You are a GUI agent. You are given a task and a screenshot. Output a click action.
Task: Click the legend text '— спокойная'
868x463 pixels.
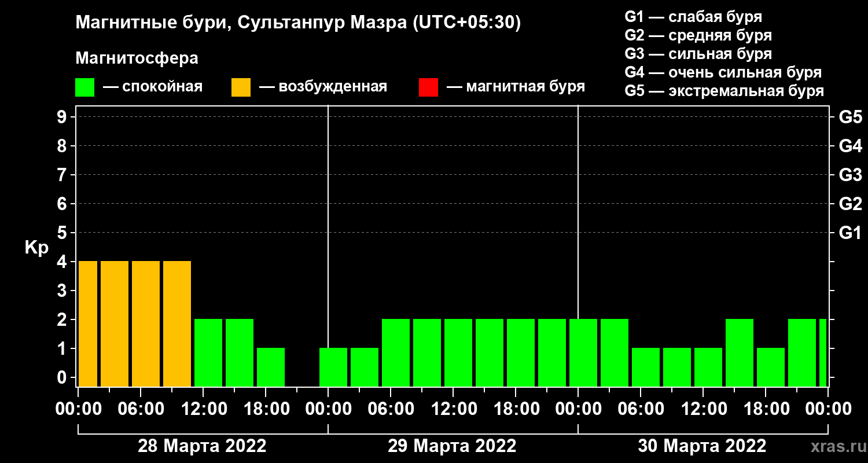pos(153,87)
